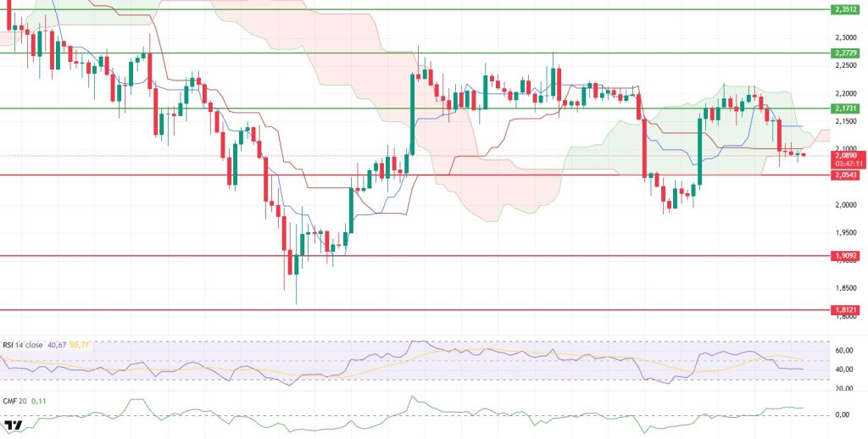Click the current price 2,0890 label

click(845, 156)
